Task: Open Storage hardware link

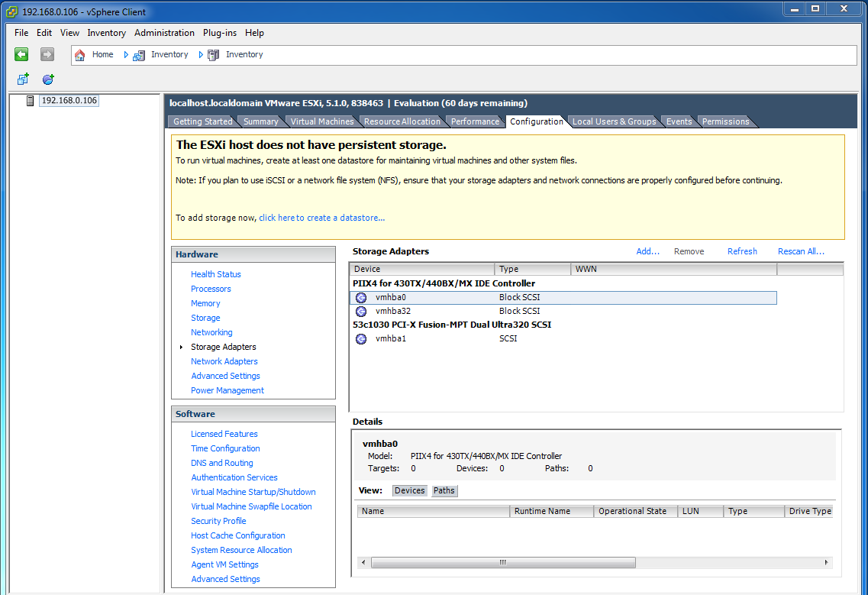Action: click(x=205, y=318)
